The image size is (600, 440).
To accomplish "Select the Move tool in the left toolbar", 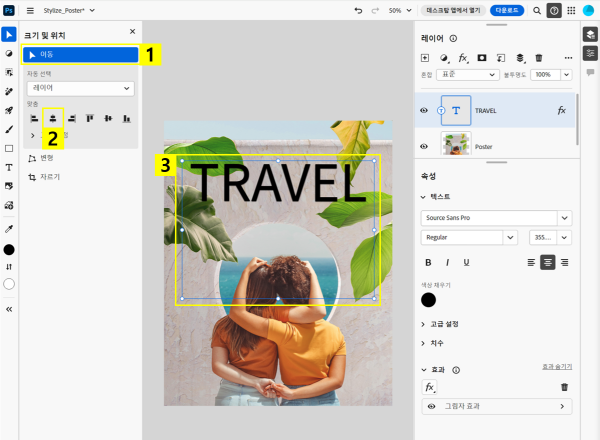I will pos(9,34).
